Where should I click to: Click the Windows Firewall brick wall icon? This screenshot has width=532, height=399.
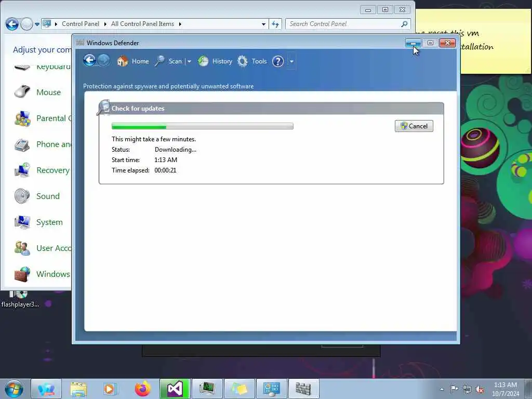tap(22, 274)
